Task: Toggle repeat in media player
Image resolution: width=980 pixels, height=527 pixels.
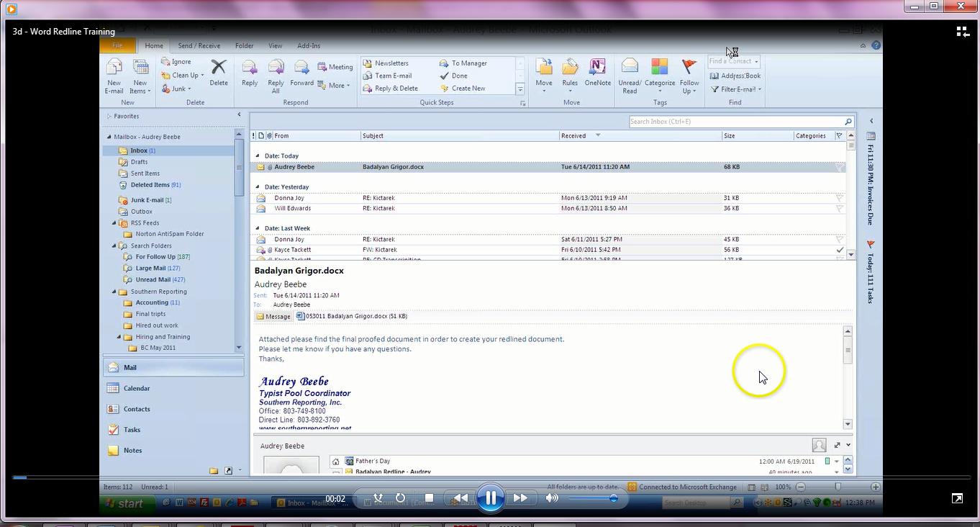Action: 401,497
